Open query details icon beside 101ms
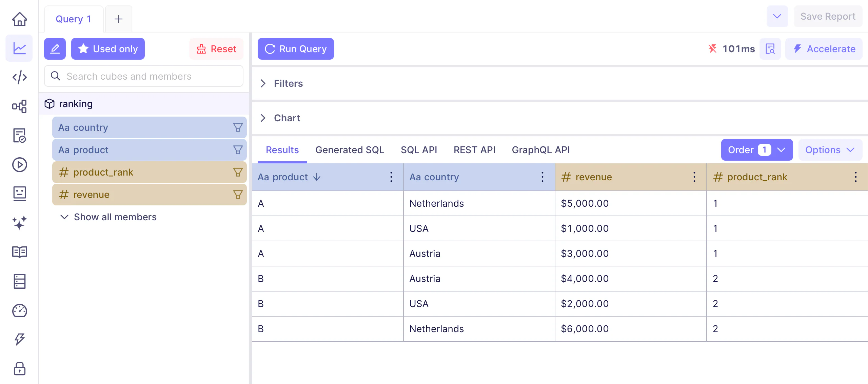868x384 pixels. [770, 49]
